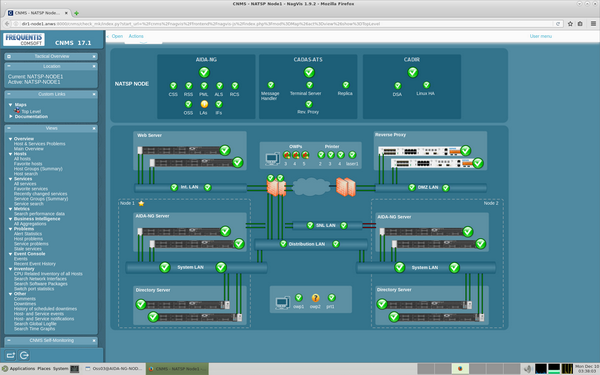Minimize the Tactical Overview snapin

pos(9,56)
